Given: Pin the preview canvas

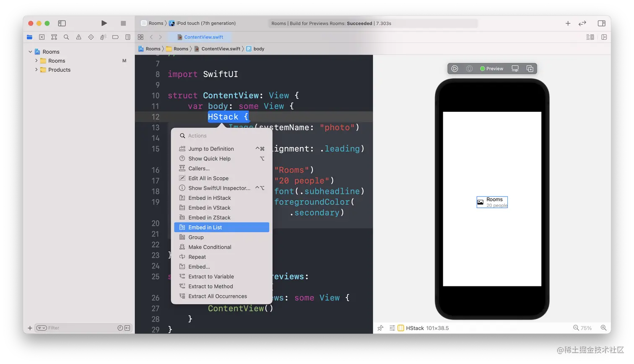Looking at the screenshot, I should click(x=380, y=328).
